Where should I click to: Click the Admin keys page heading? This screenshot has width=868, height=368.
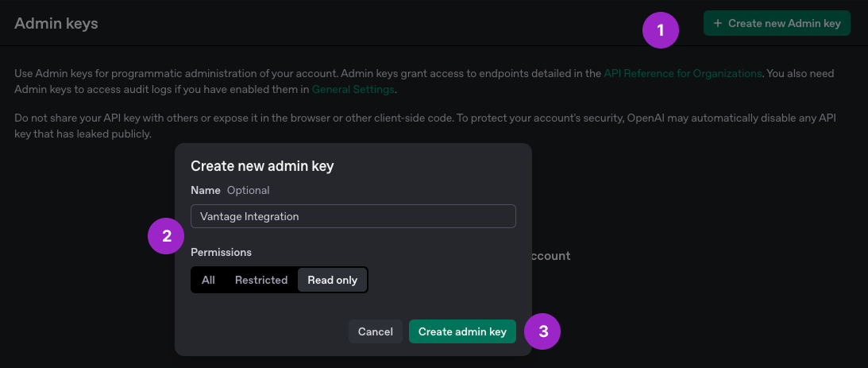coord(56,23)
